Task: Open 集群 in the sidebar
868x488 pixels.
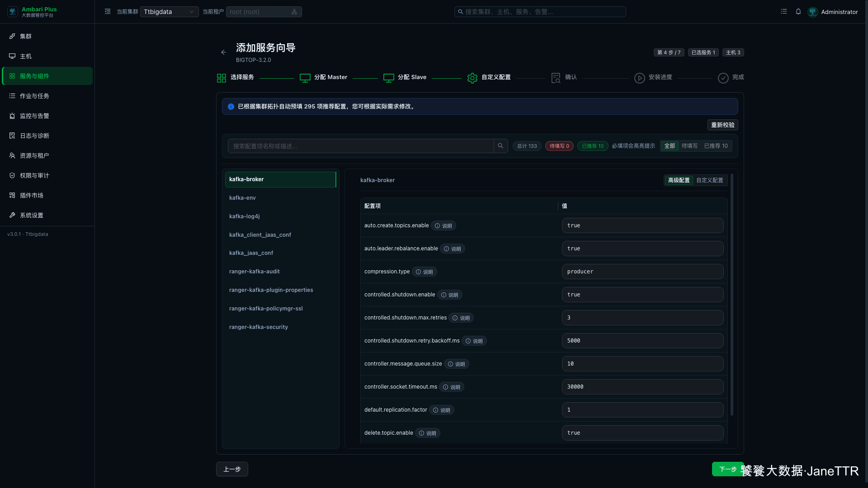Action: [x=47, y=36]
